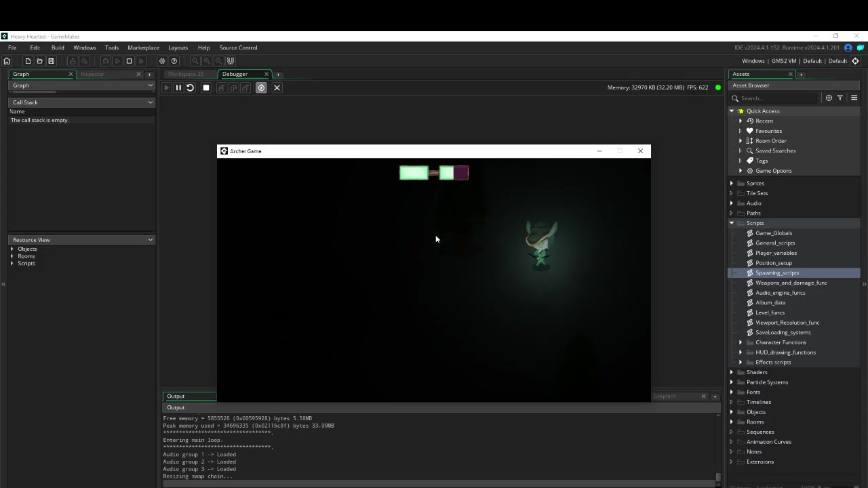The width and height of the screenshot is (868, 488).
Task: Open the Asset Browser hamburger menu
Action: click(x=854, y=98)
